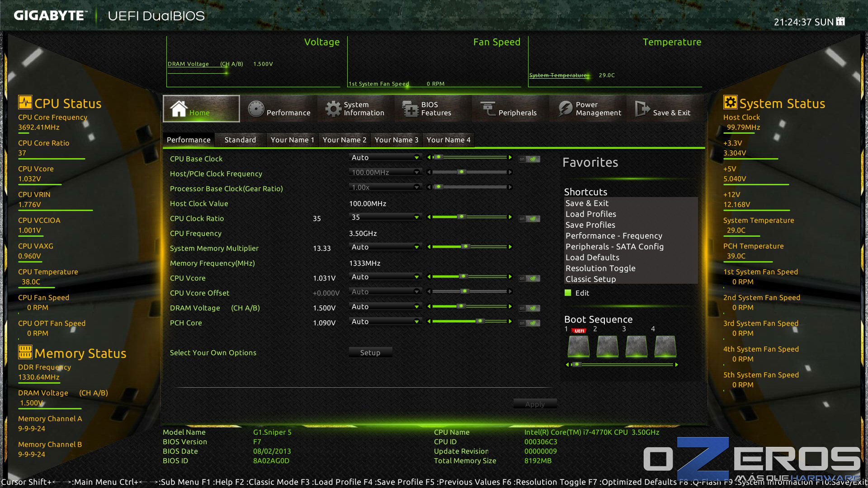Open the Your Name 2 tab
This screenshot has height=488, width=868.
[344, 140]
